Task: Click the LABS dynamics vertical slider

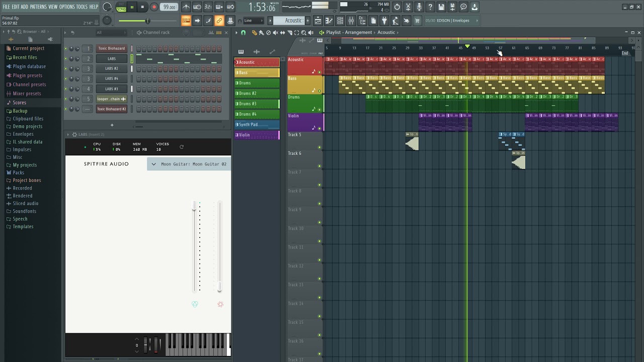Action: pyautogui.click(x=219, y=246)
